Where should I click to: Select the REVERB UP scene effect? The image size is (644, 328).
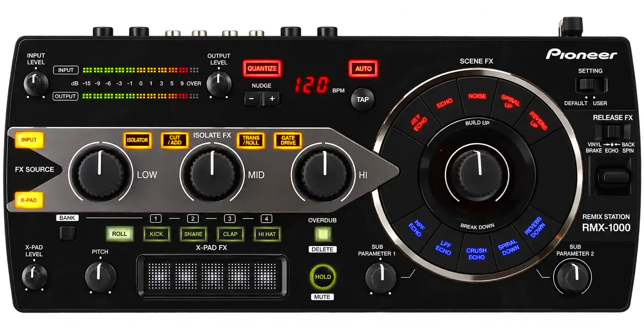[538, 121]
